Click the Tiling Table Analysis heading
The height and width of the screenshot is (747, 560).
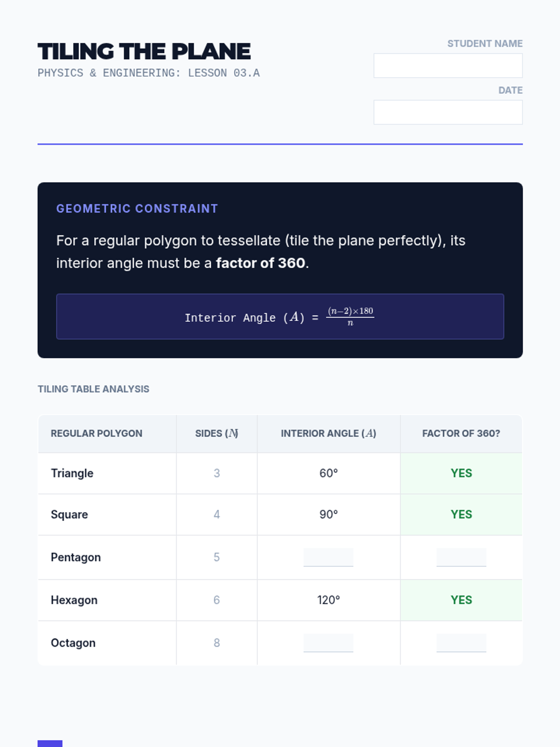(93, 389)
